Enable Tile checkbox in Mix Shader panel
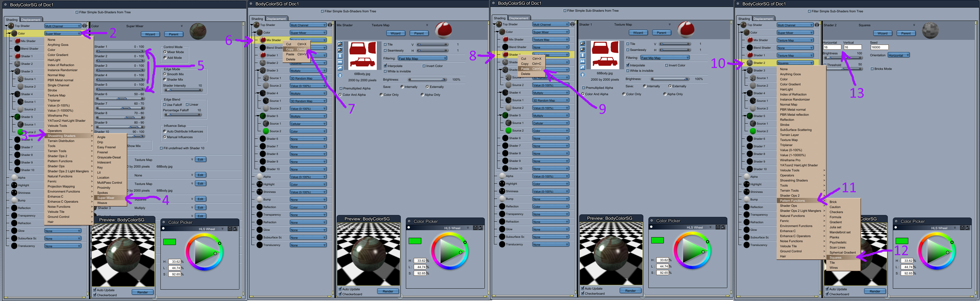This screenshot has height=301, width=980. (x=385, y=45)
